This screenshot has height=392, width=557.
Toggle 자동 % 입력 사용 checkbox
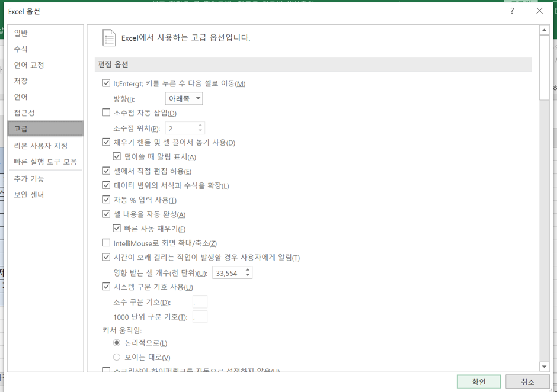pyautogui.click(x=106, y=200)
